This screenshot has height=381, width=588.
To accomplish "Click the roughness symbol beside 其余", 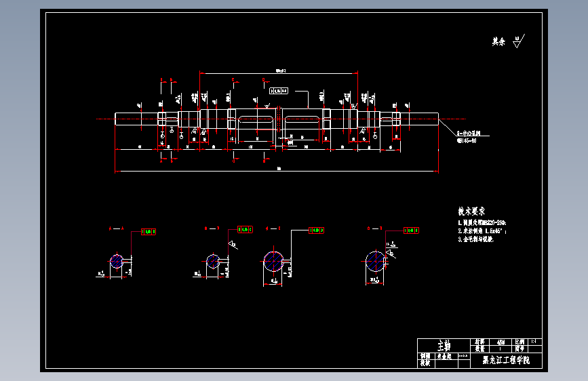I will pyautogui.click(x=519, y=41).
